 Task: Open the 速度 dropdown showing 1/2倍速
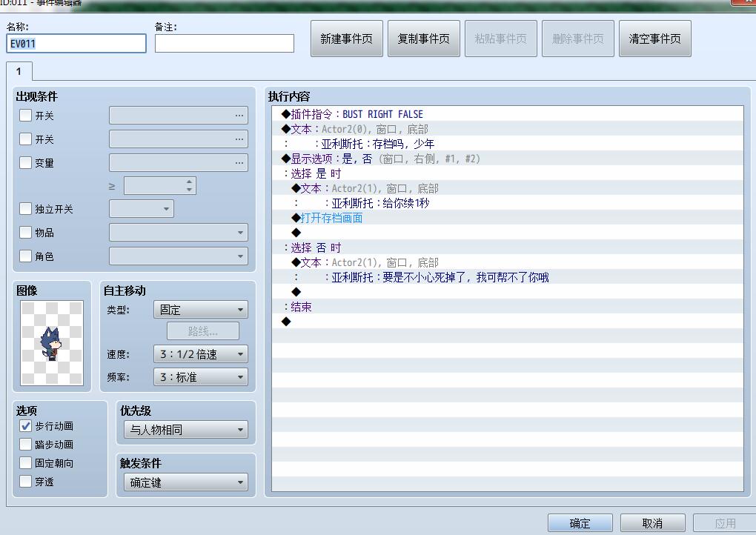pos(201,354)
